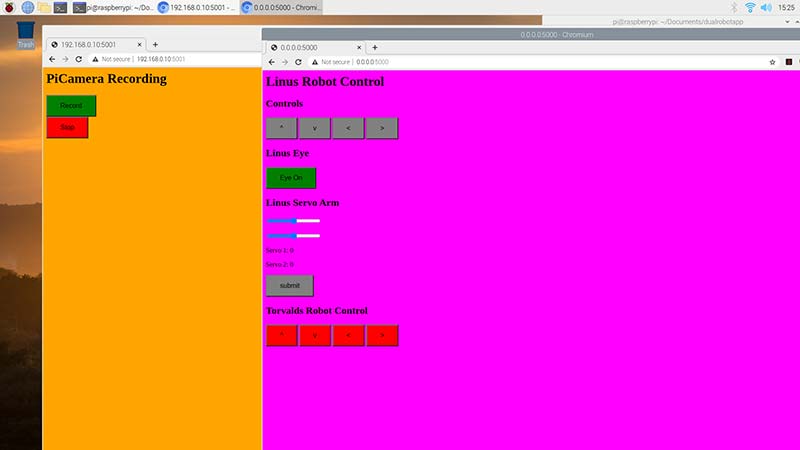
Task: Click the address bar showing 0.0.0.0:5000
Action: click(536, 62)
